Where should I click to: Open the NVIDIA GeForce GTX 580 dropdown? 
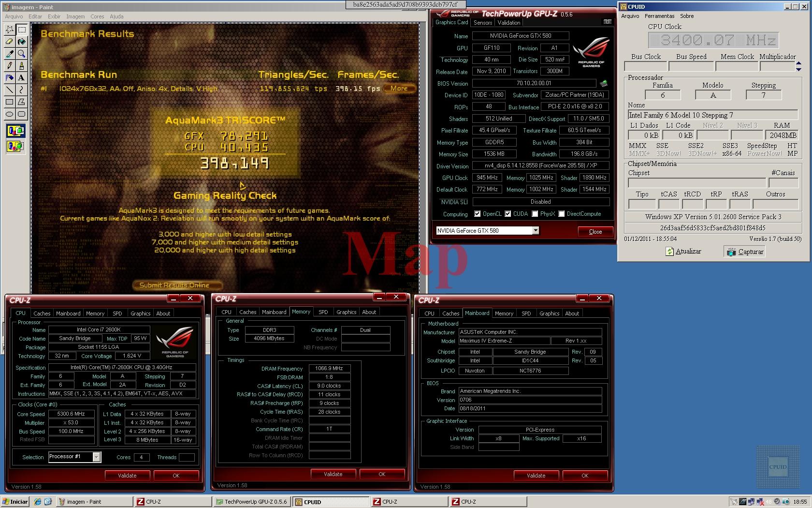(x=536, y=231)
